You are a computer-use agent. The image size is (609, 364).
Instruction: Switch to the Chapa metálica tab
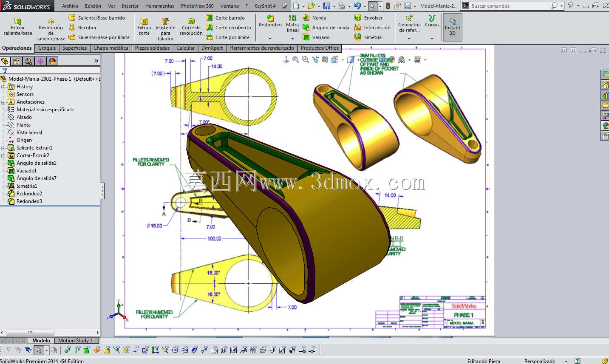click(x=111, y=48)
